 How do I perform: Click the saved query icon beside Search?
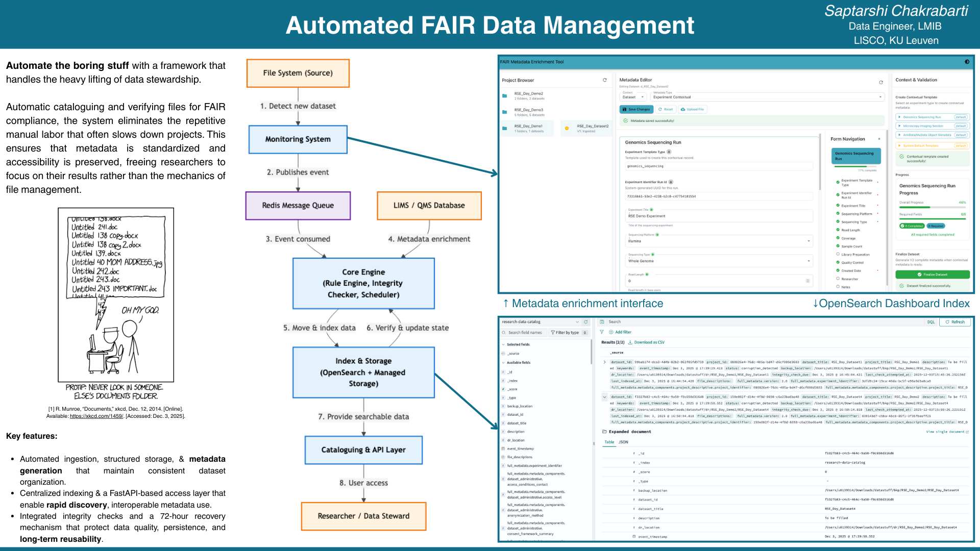(x=602, y=322)
